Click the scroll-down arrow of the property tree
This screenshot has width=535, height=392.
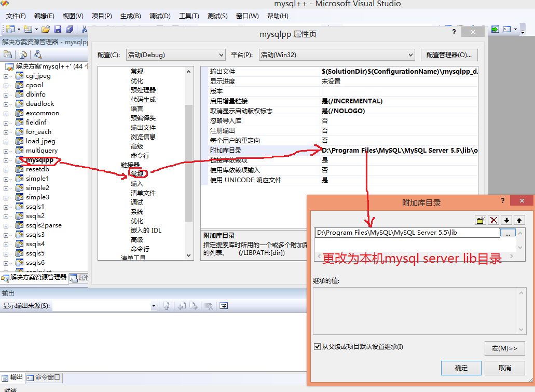pyautogui.click(x=189, y=255)
